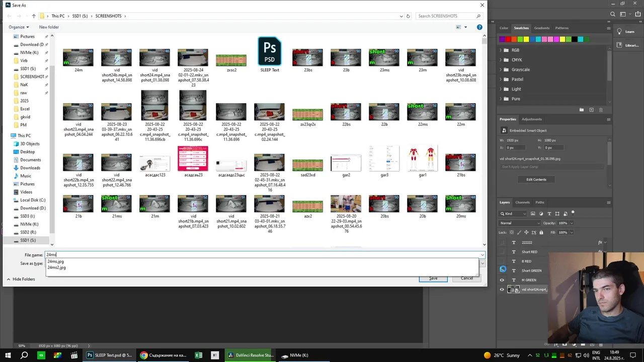Screen dimensions: 644x362
Task: Show the Short RED layer
Action: [x=502, y=252]
